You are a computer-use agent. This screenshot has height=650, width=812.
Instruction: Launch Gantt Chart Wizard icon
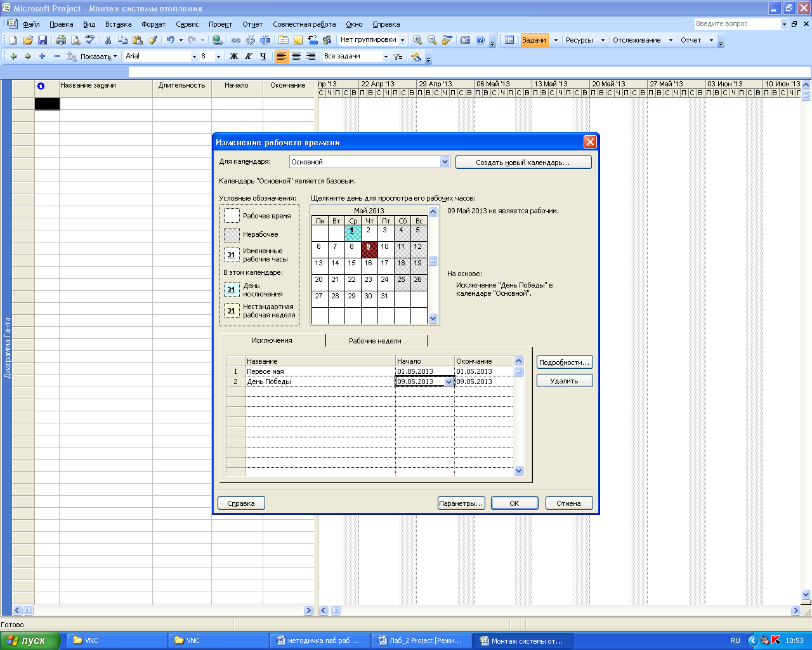pyautogui.click(x=416, y=56)
